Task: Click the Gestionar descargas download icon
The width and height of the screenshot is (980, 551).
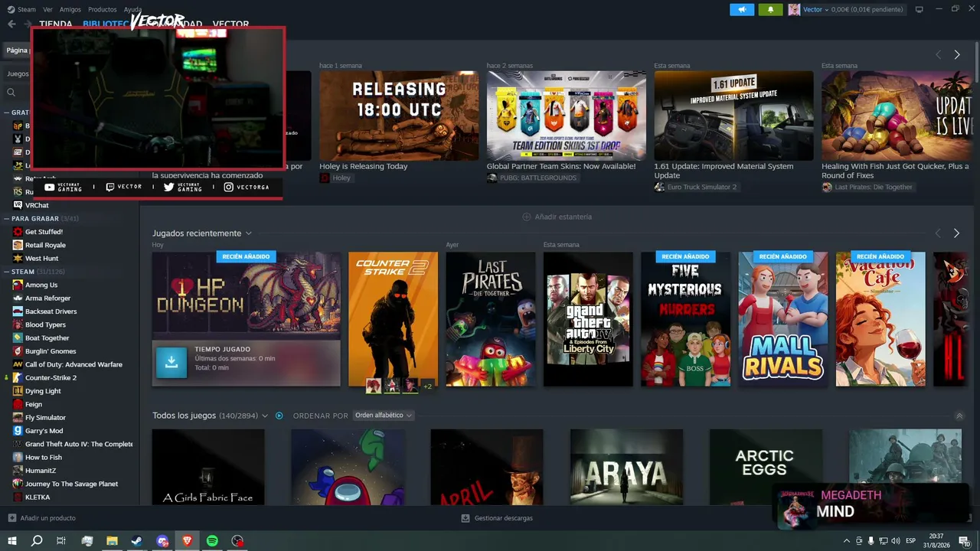Action: click(x=465, y=518)
